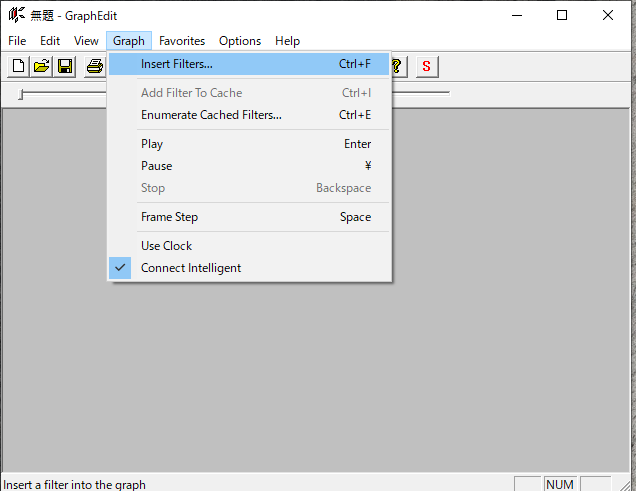Close the GraphEdit window

608,15
